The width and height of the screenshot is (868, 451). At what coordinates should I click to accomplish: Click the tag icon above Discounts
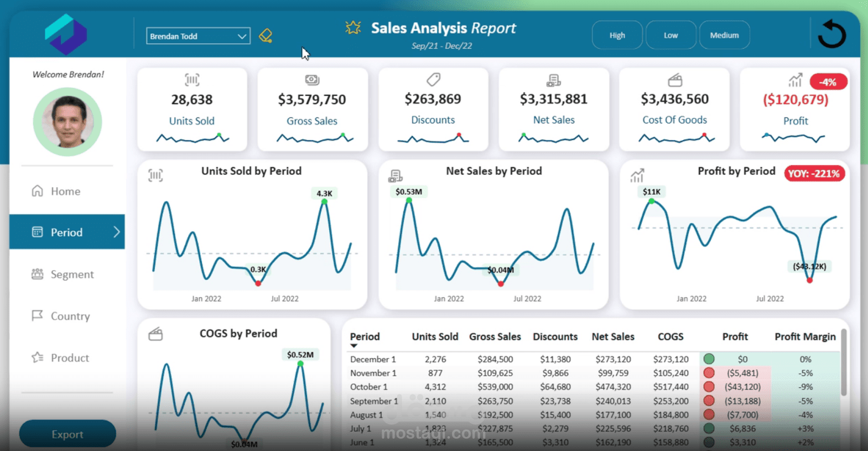(x=433, y=80)
